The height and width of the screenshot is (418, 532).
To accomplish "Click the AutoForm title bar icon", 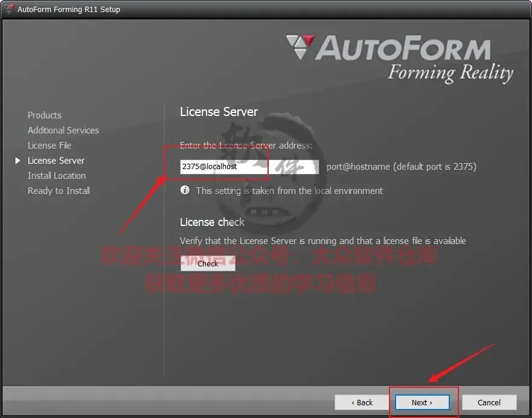I will click(x=10, y=9).
